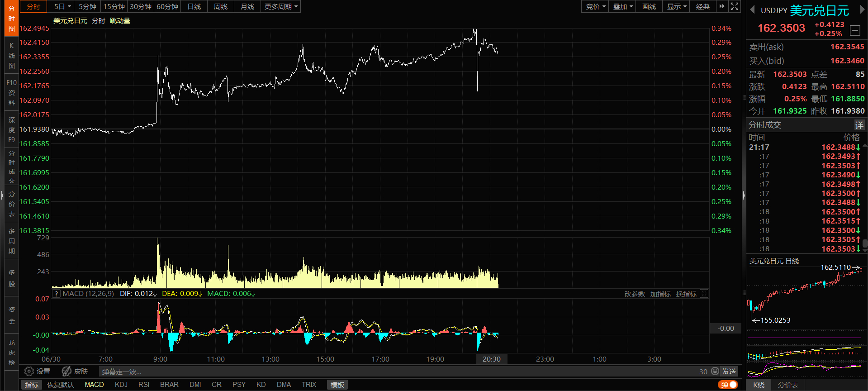Open 叠加 overlay dropdown
This screenshot has width=868, height=391.
[622, 6]
